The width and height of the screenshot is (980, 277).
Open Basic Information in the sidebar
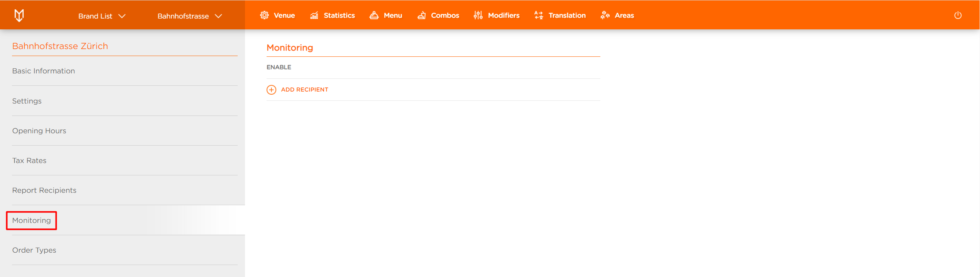click(x=125, y=71)
